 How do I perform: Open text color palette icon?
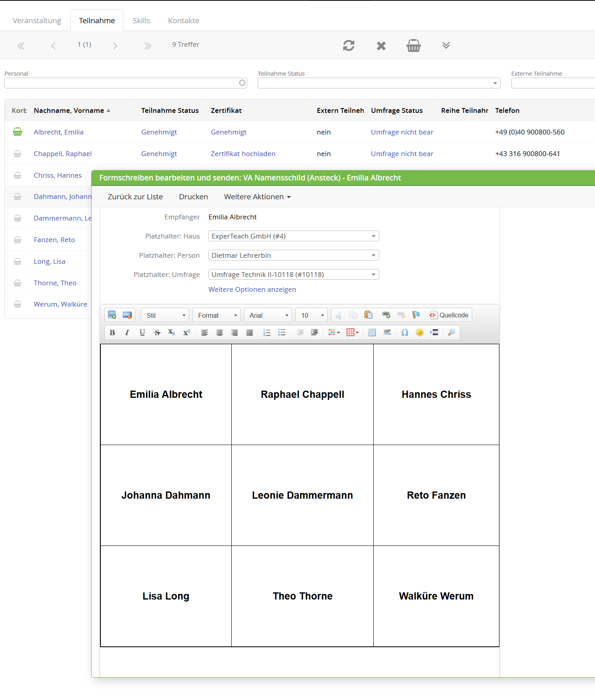click(x=334, y=332)
